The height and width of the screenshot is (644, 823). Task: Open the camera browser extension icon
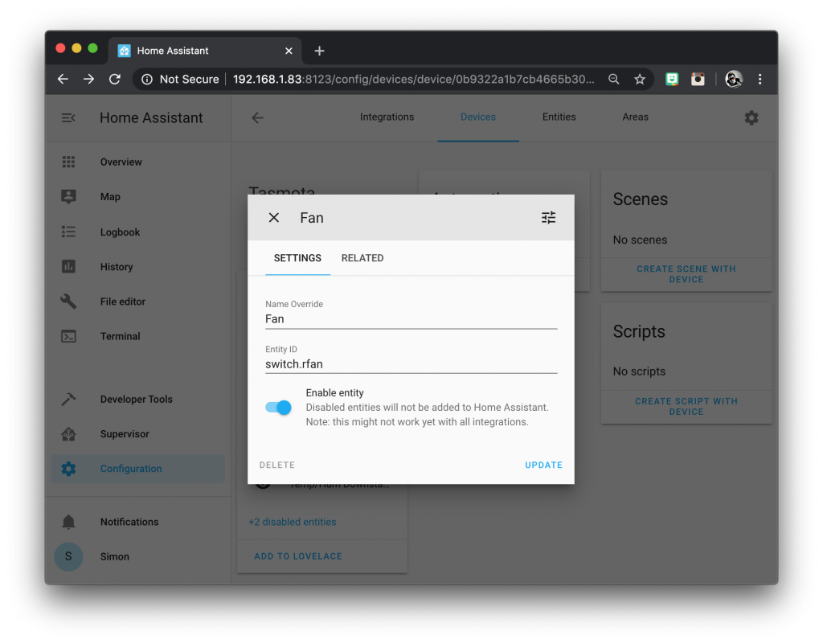698,80
